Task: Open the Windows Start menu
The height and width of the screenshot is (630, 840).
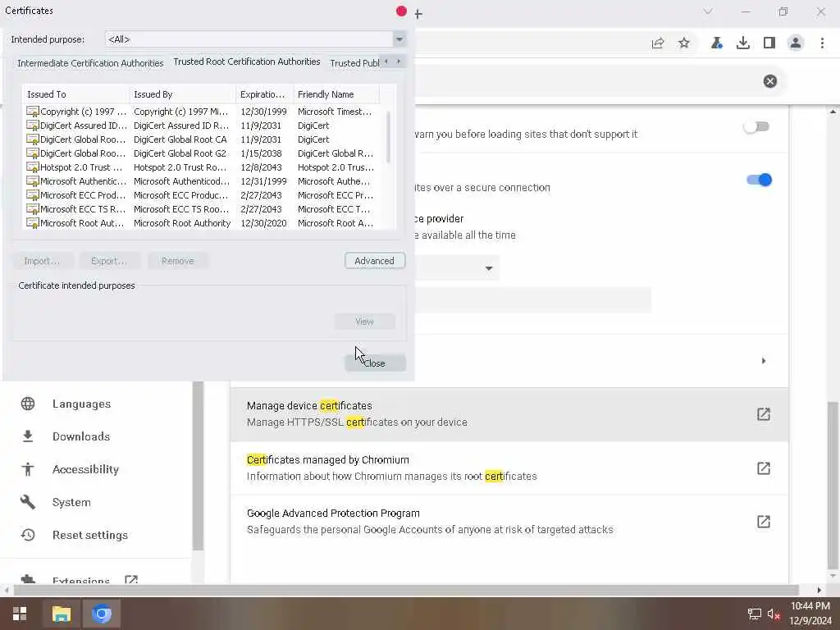Action: pyautogui.click(x=20, y=614)
